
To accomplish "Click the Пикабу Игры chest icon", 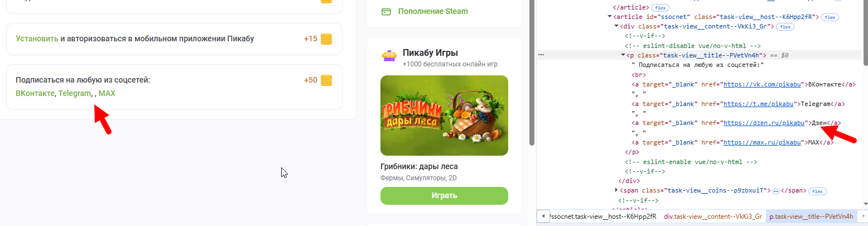I will coord(389,56).
